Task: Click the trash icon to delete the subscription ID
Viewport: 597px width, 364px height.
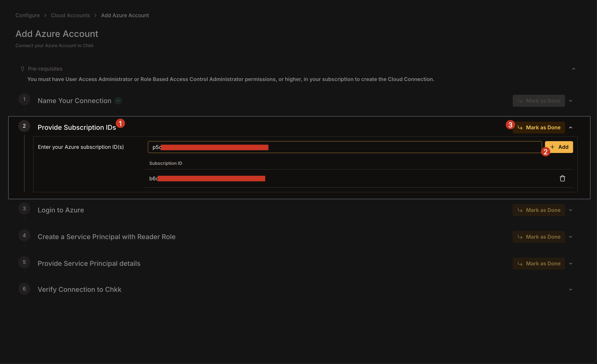Action: [563, 178]
